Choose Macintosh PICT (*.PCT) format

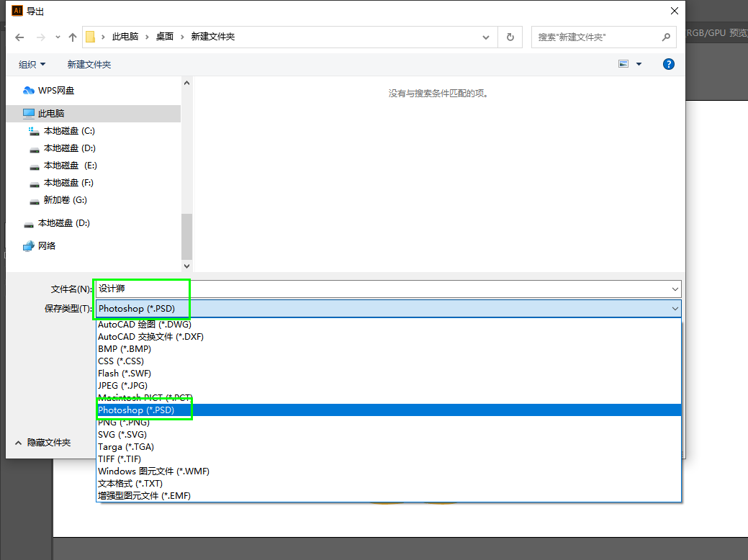(388, 398)
